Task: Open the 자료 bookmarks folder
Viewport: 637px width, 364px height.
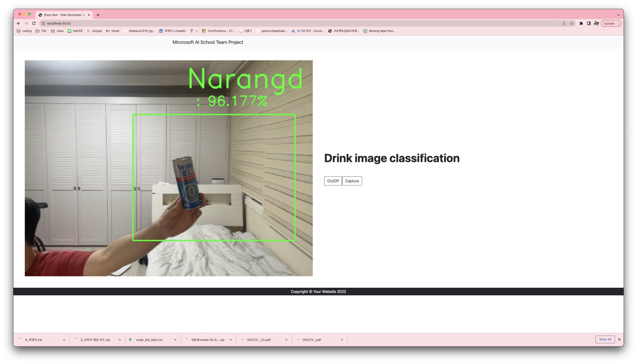Action: point(41,31)
